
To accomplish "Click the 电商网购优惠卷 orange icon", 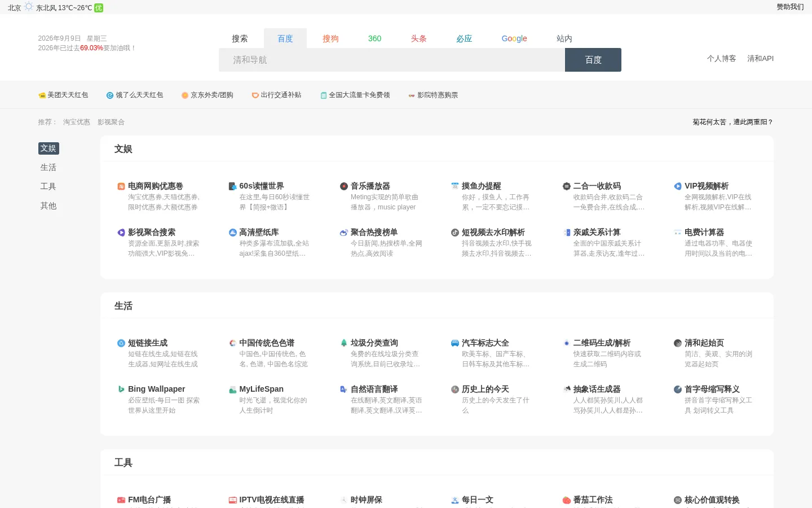I will pos(121,186).
